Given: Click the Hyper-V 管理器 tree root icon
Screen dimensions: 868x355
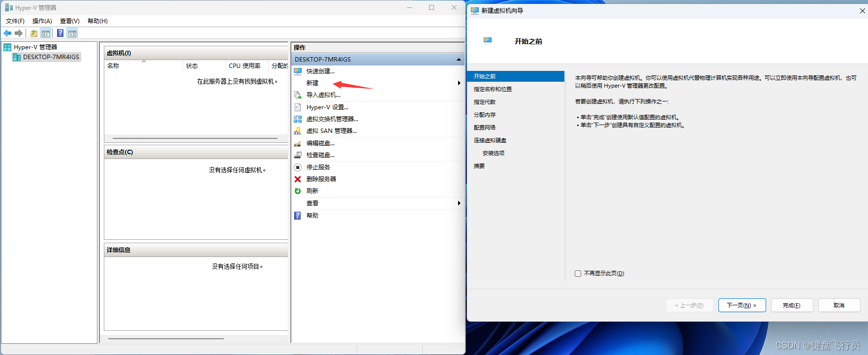Looking at the screenshot, I should pyautogui.click(x=7, y=47).
